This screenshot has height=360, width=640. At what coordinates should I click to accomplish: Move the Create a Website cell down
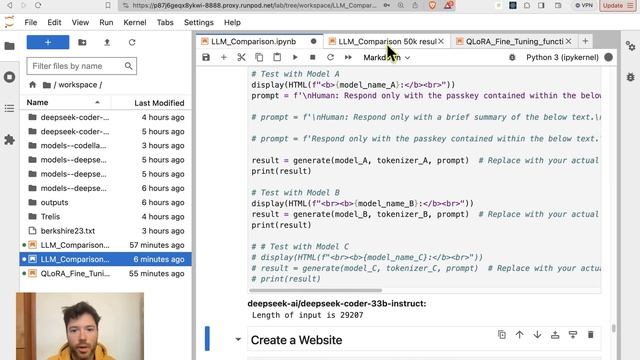point(537,335)
